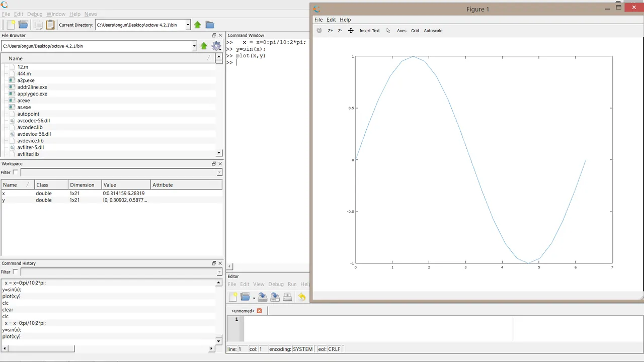The width and height of the screenshot is (644, 362).
Task: Save file as icon in Editor toolbar
Action: [x=275, y=297]
